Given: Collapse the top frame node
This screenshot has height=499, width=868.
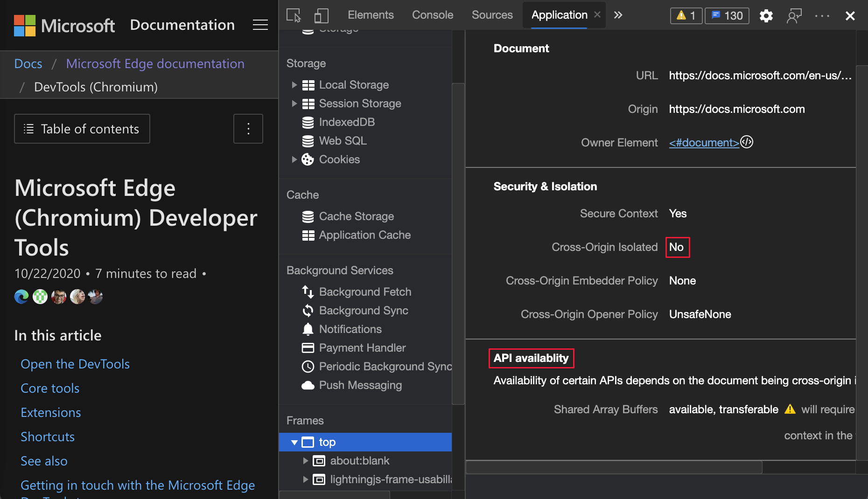Looking at the screenshot, I should tap(294, 442).
